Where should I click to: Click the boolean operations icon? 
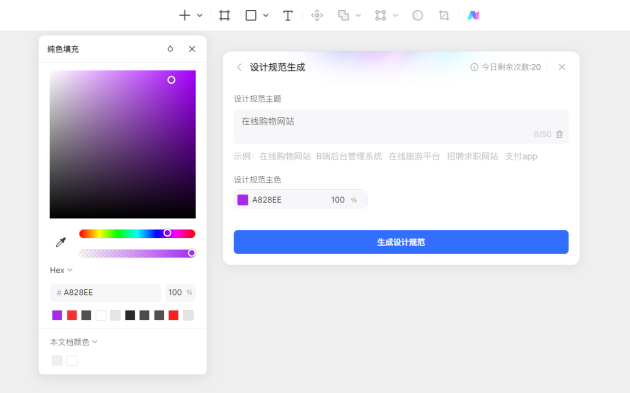344,16
